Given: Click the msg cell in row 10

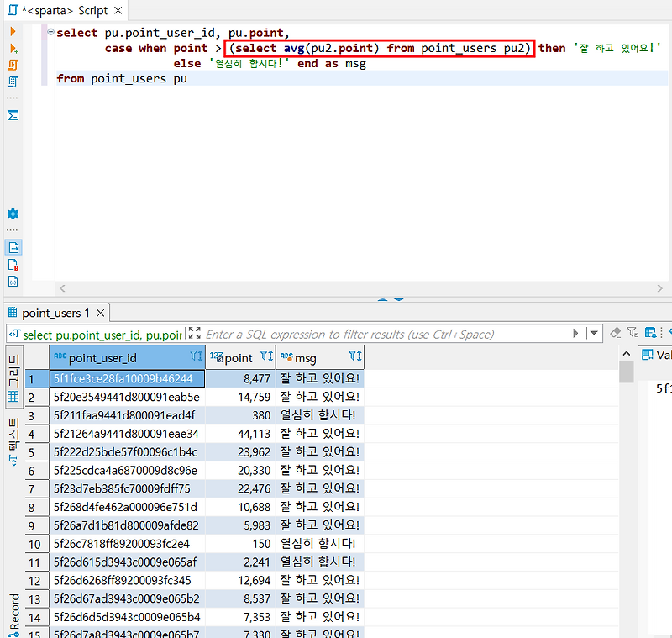Looking at the screenshot, I should click(x=320, y=544).
